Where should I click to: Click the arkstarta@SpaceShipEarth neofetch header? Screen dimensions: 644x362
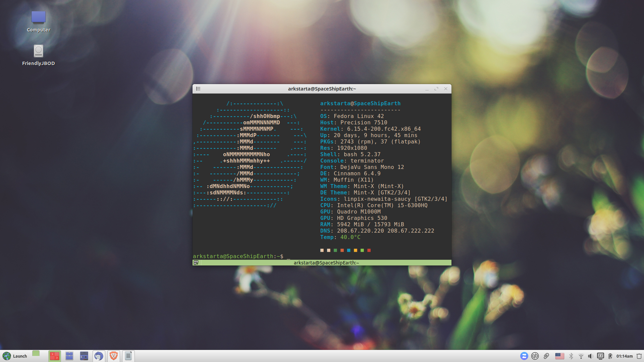click(360, 104)
